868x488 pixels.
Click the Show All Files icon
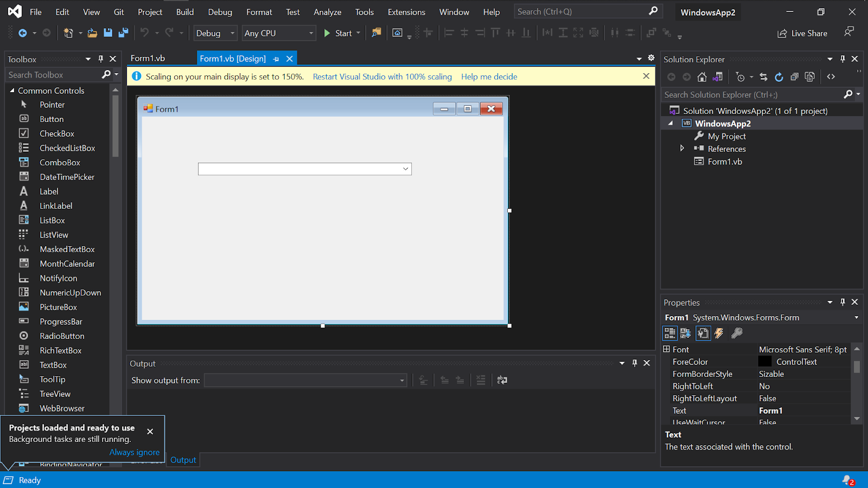pos(810,77)
